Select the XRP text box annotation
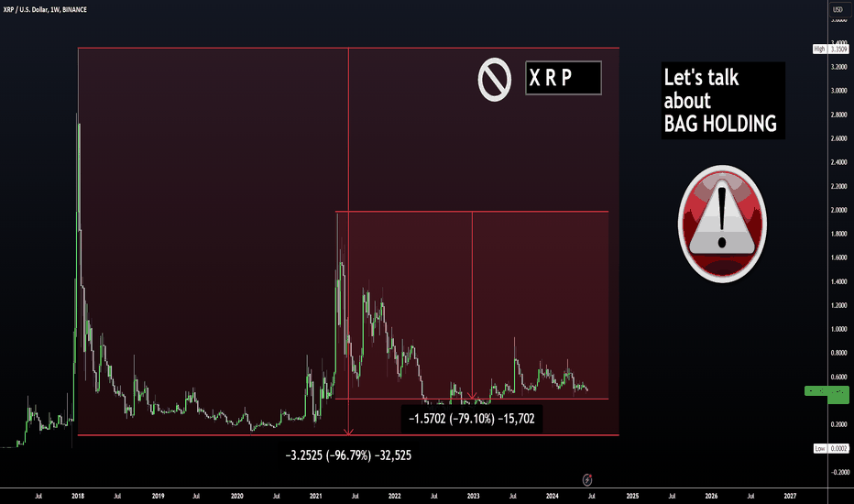 (564, 78)
